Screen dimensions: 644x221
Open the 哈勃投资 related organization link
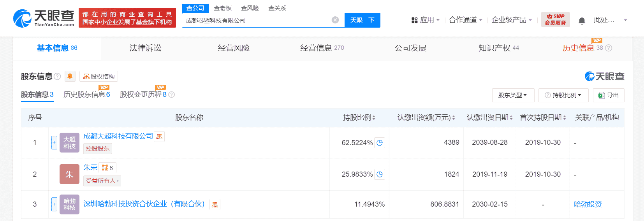(x=588, y=204)
